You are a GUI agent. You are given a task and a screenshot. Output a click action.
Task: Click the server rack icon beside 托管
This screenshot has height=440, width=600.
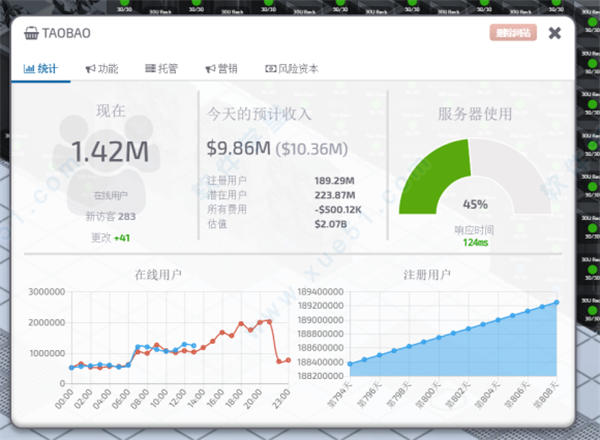[150, 68]
